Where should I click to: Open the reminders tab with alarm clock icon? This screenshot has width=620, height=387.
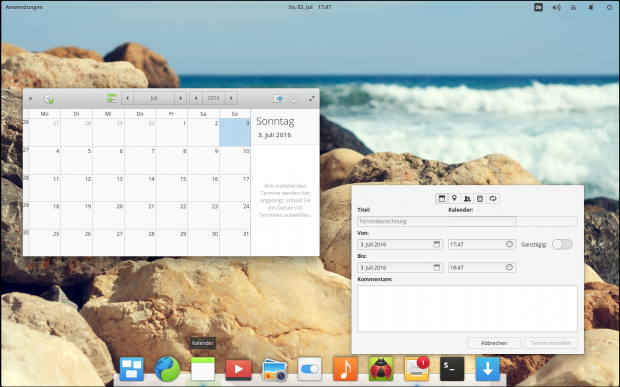pos(480,198)
